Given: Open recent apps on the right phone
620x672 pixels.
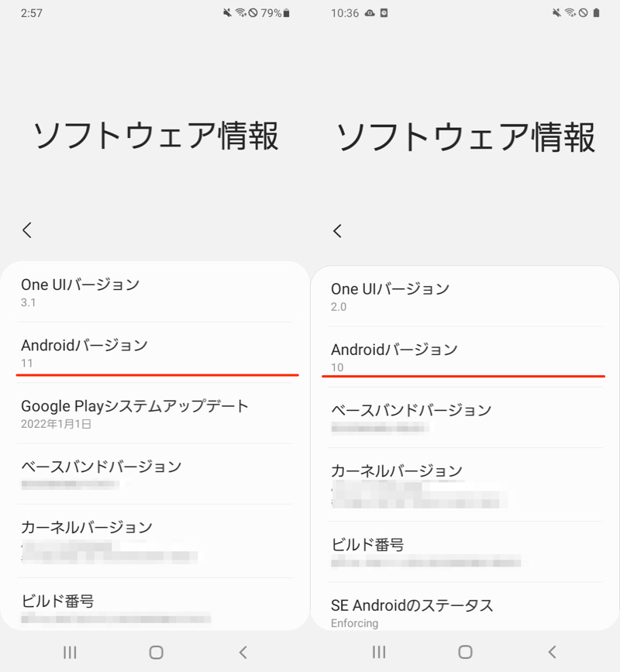Looking at the screenshot, I should [379, 652].
